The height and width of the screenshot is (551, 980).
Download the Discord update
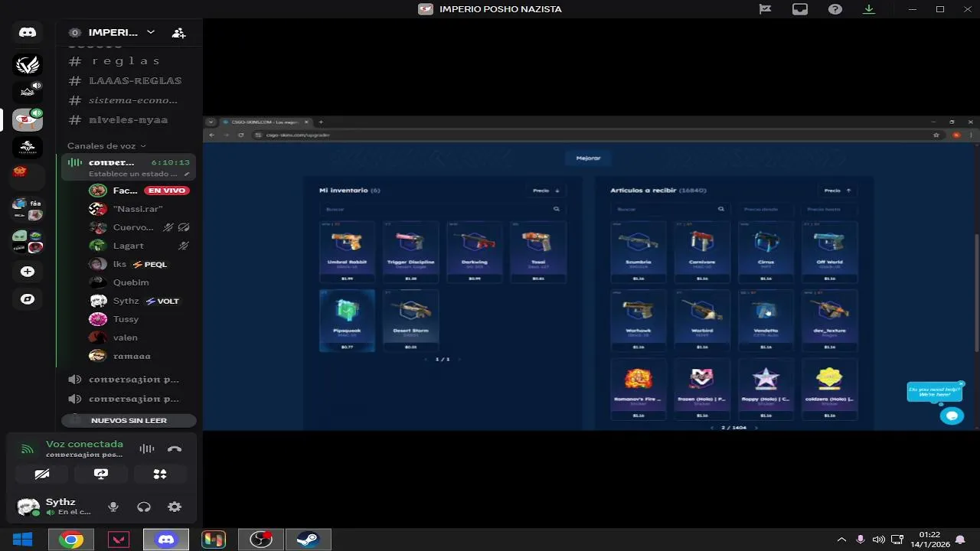tap(869, 9)
